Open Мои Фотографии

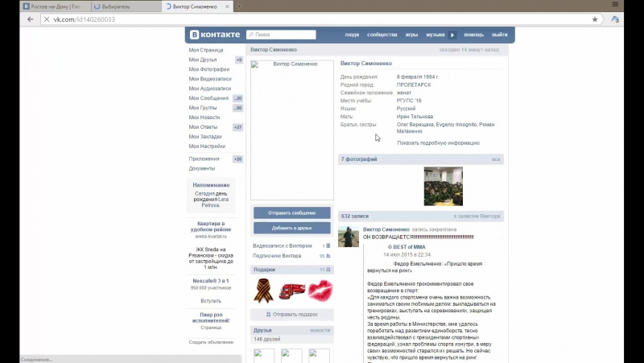point(208,69)
